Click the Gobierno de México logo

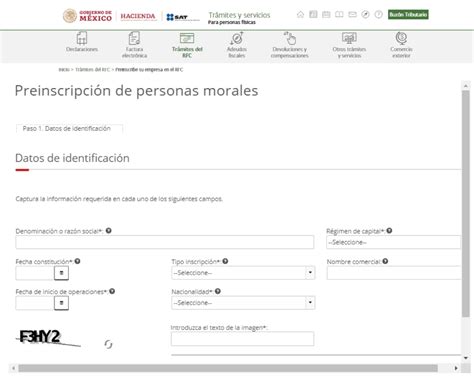87,16
